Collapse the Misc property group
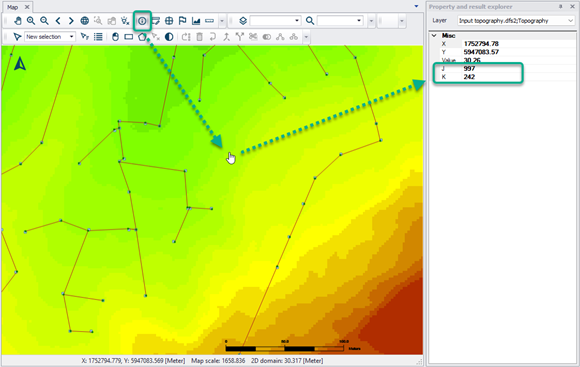The width and height of the screenshot is (580, 367). 434,36
